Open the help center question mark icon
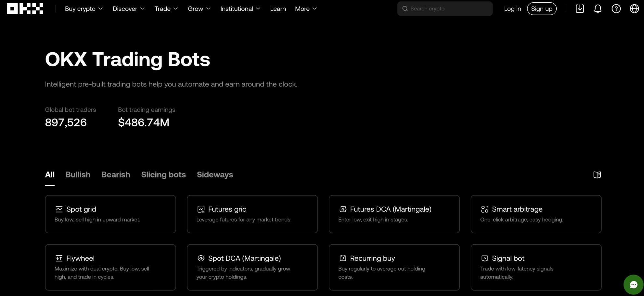Viewport: 644px width, 296px height. [x=616, y=8]
